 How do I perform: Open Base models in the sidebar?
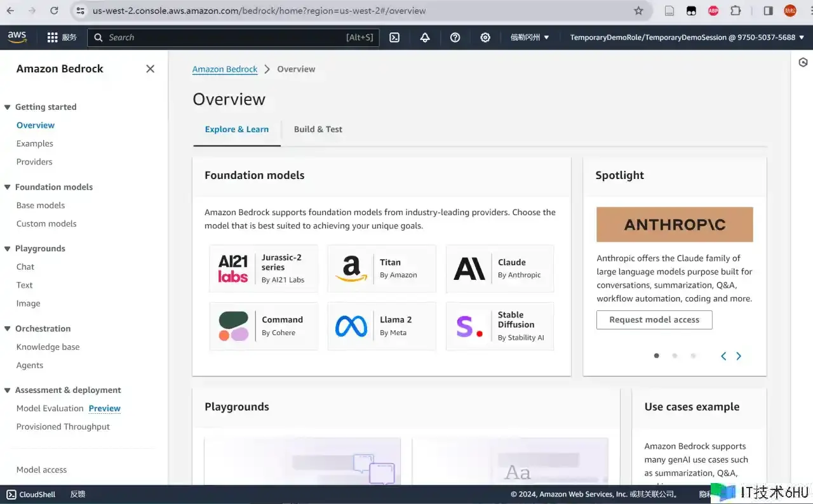click(x=41, y=206)
